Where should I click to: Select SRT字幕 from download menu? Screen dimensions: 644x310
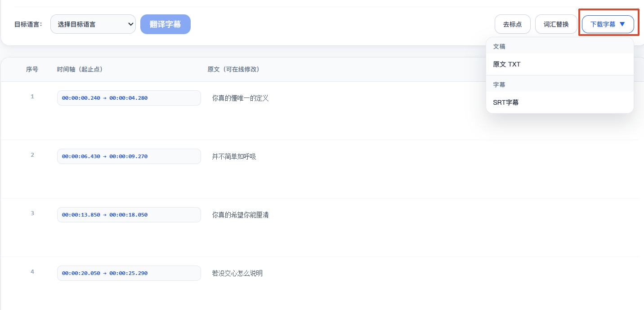click(560, 102)
